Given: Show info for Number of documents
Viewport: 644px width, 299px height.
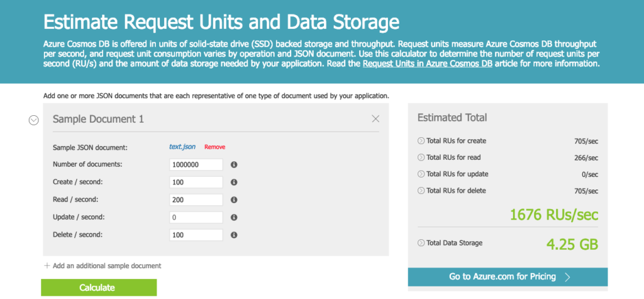Looking at the screenshot, I should tap(234, 164).
